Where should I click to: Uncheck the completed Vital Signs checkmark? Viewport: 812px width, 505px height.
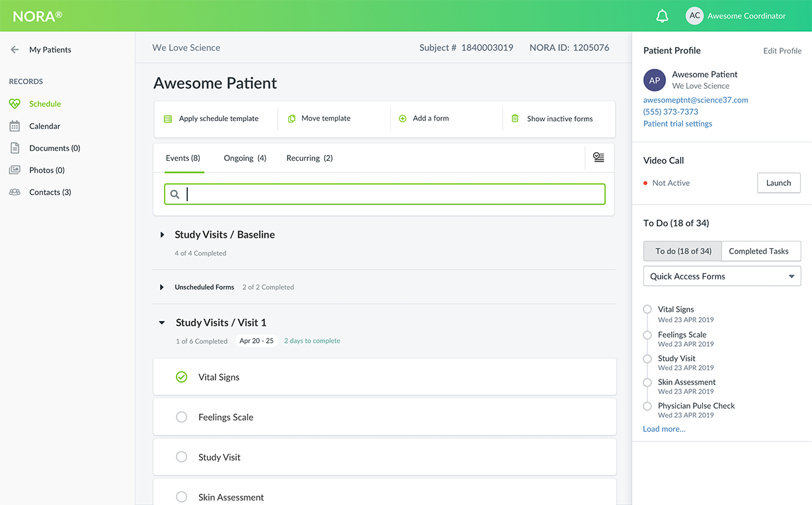tap(181, 377)
